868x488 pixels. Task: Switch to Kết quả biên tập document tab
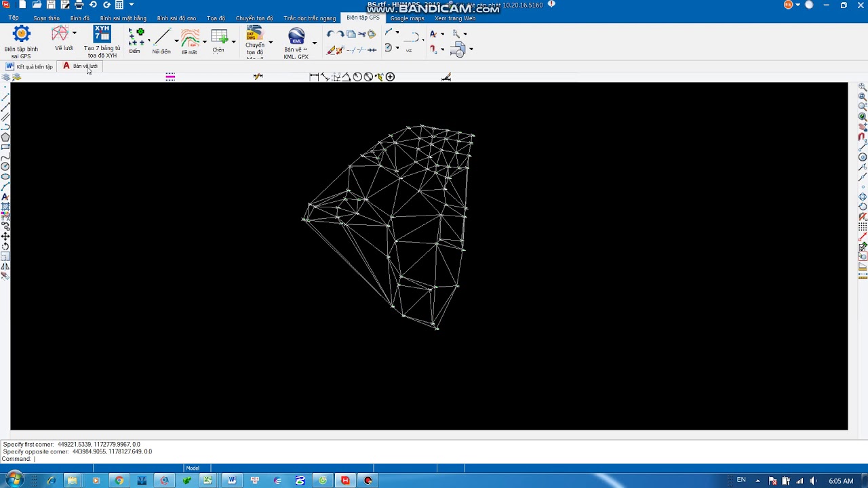pyautogui.click(x=29, y=66)
